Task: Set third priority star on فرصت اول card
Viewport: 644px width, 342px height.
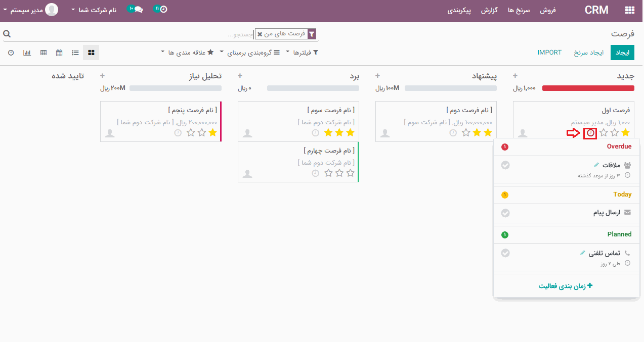Action: [x=603, y=133]
